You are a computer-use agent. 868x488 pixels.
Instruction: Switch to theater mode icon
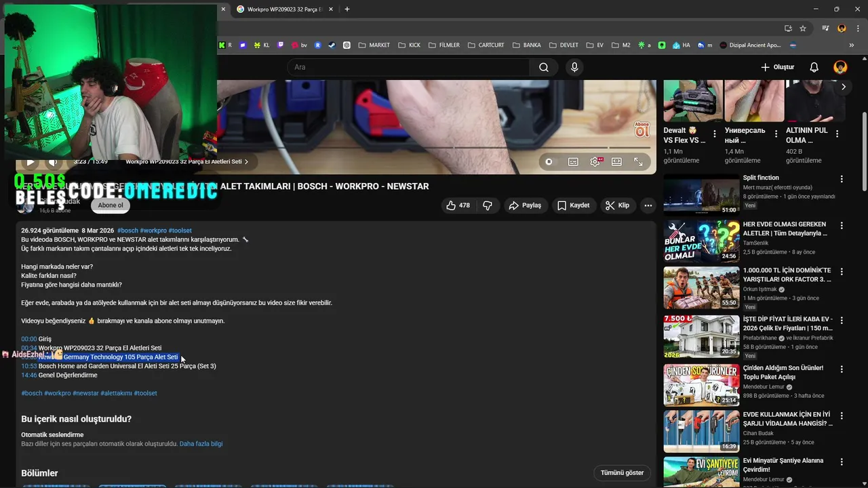click(x=616, y=162)
